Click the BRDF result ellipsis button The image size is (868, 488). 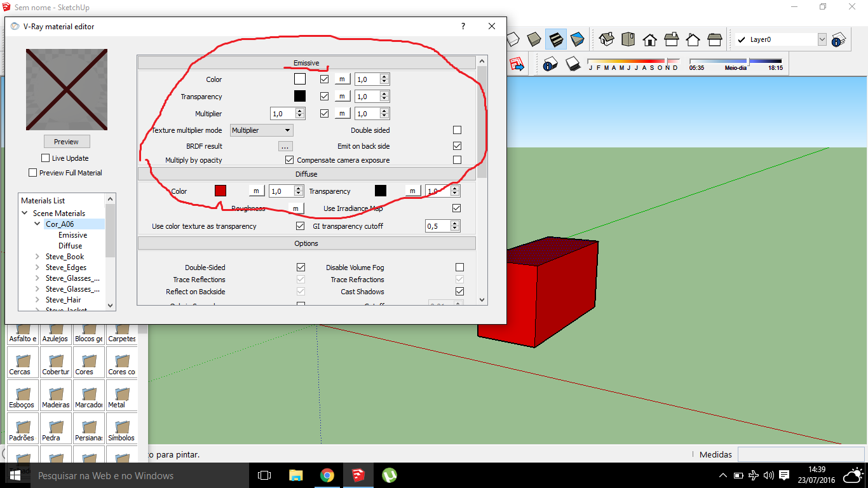285,146
